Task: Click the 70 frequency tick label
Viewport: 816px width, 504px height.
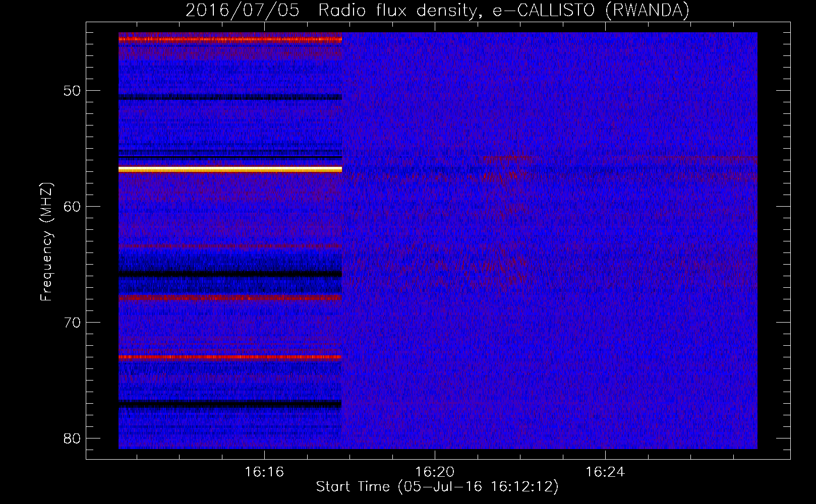Action: pyautogui.click(x=73, y=323)
